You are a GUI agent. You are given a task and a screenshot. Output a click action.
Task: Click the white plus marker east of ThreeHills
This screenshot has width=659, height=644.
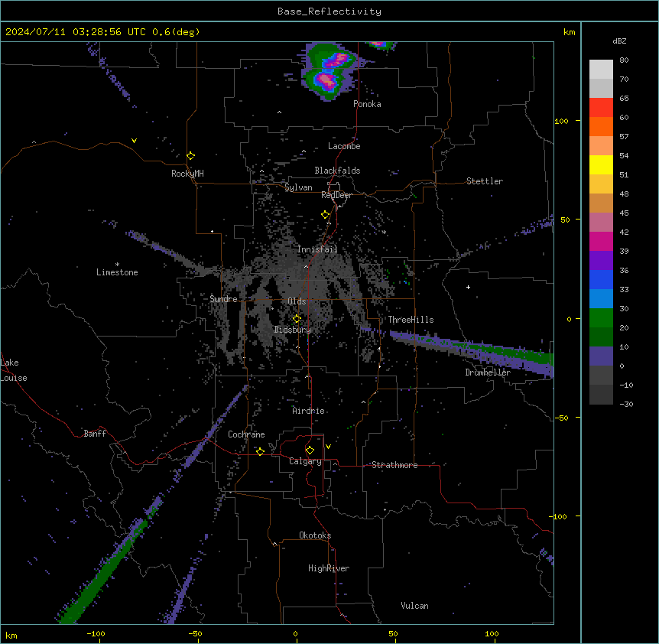click(x=468, y=287)
